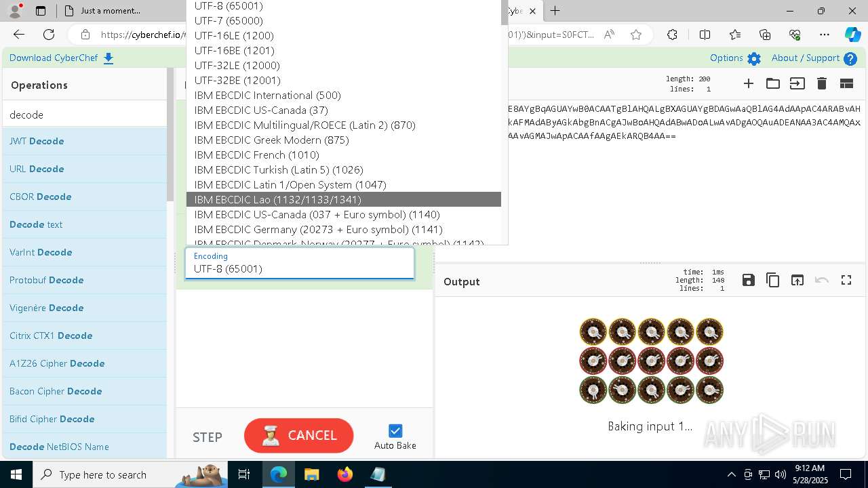Add a new input tab (plus icon)
This screenshot has width=868, height=488.
[749, 83]
